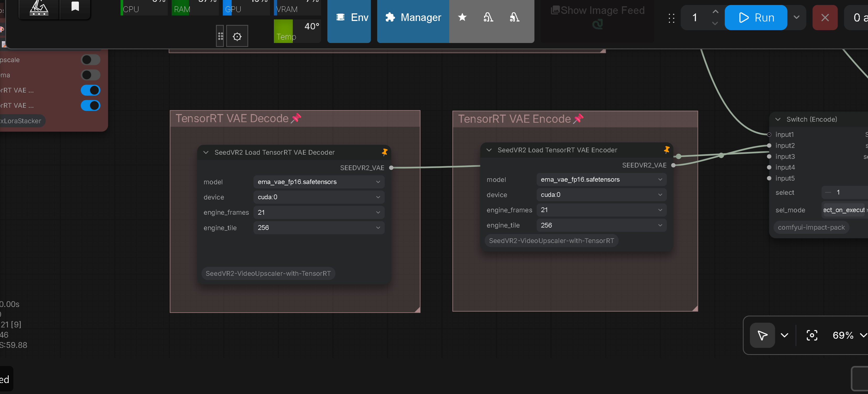868x394 pixels.
Task: Click the run toolbar drag handle dots
Action: 671,18
